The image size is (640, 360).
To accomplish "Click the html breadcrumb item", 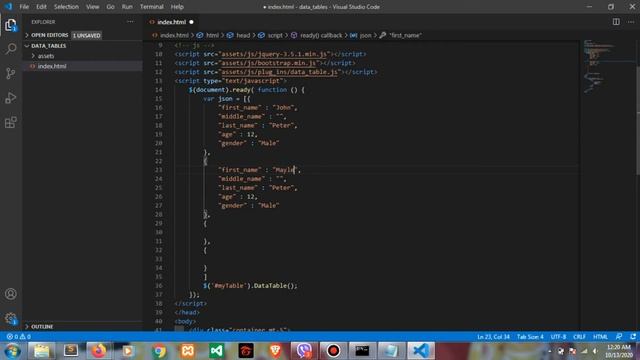I will coord(212,36).
